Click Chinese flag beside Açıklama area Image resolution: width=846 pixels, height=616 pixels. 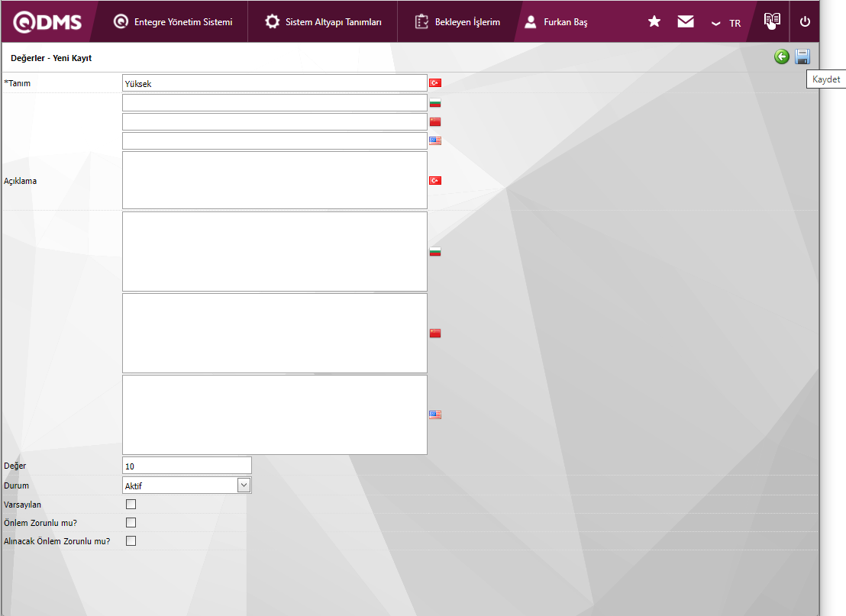(x=435, y=334)
